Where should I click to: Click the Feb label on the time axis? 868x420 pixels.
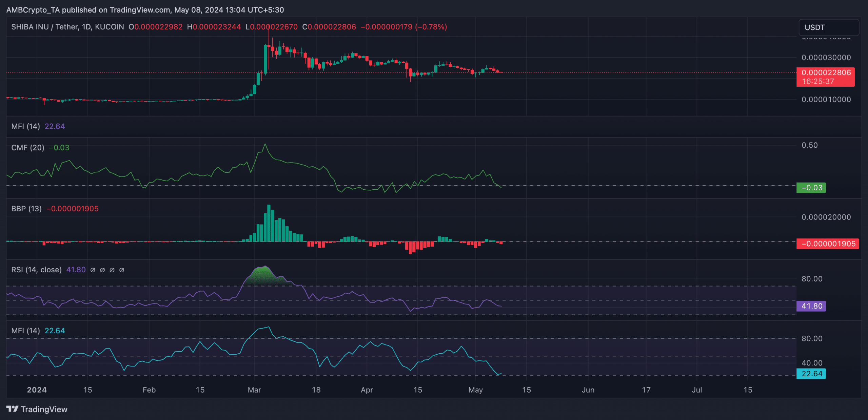[x=149, y=390]
